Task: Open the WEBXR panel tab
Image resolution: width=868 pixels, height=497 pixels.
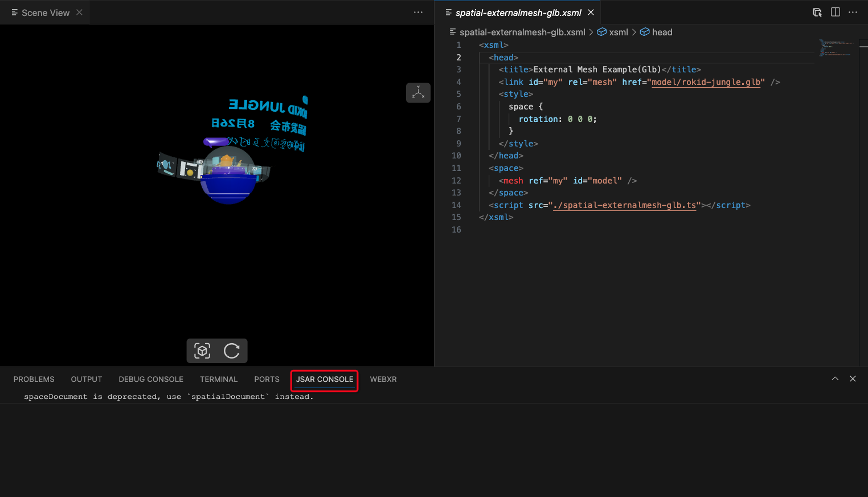Action: pyautogui.click(x=383, y=380)
